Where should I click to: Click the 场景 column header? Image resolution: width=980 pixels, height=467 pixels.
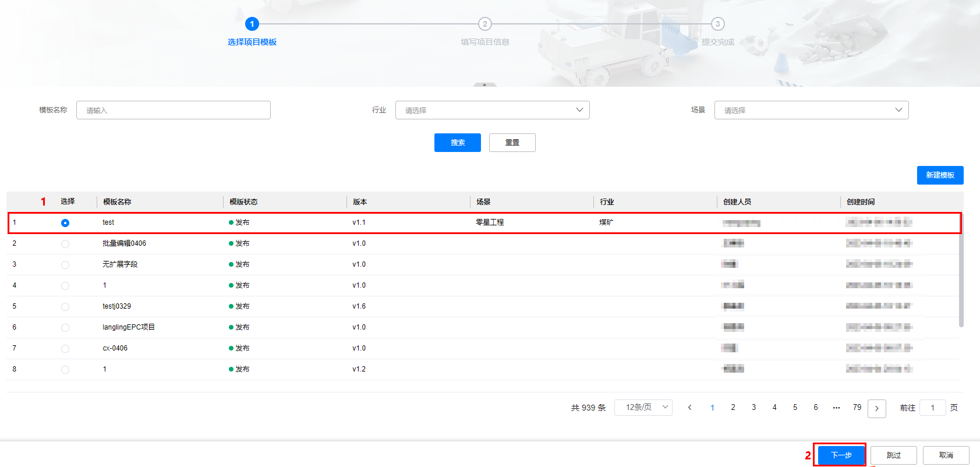click(x=483, y=202)
